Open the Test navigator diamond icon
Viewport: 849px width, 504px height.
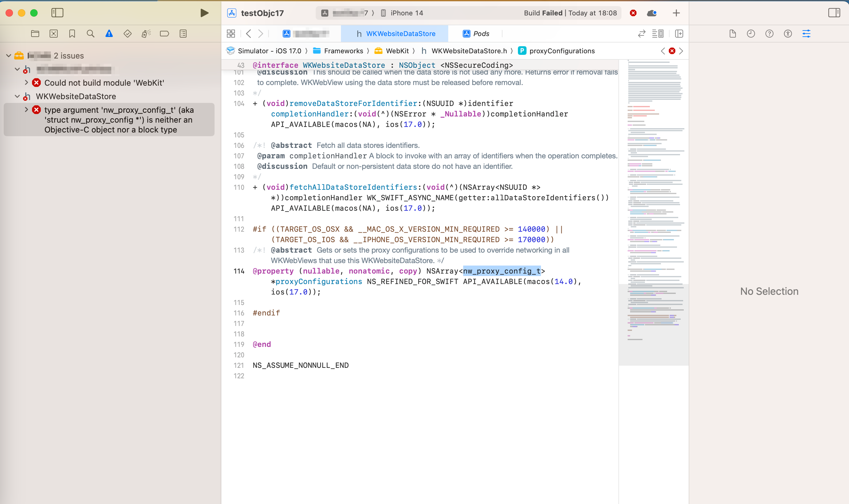(x=127, y=34)
